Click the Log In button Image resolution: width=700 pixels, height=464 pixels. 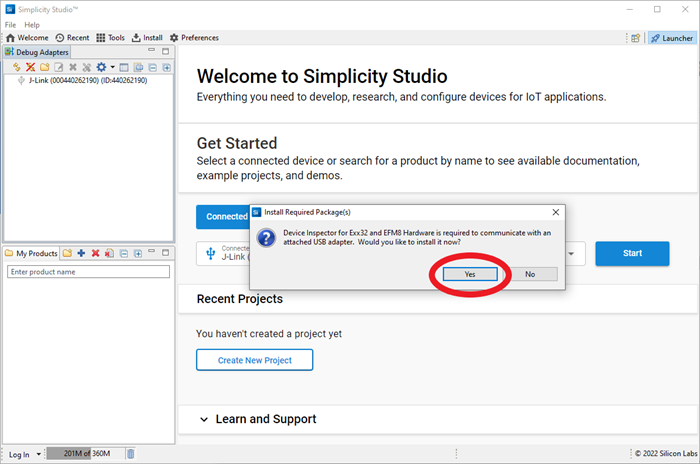pos(19,454)
